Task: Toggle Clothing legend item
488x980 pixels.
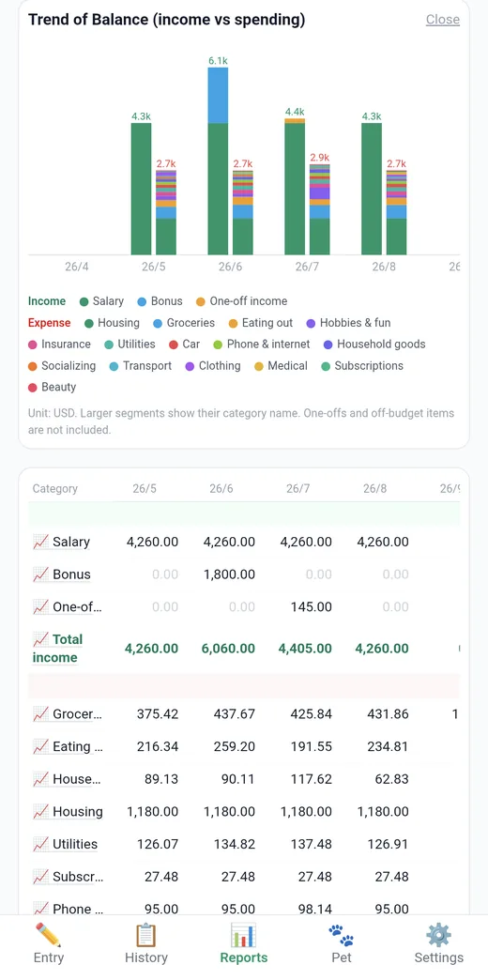Action: (212, 366)
